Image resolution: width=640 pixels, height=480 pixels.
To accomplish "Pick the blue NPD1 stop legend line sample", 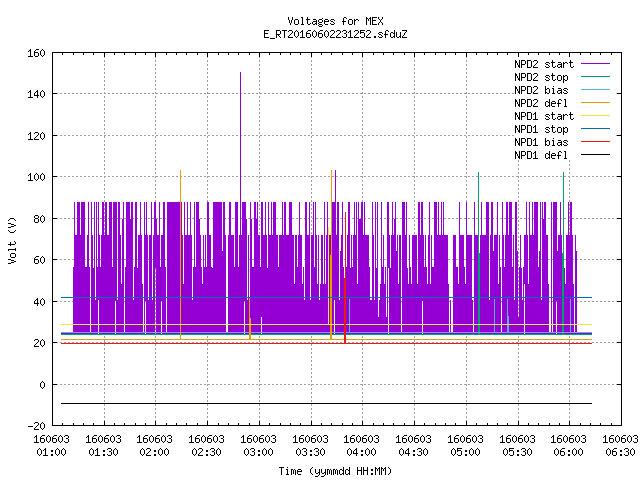I will 596,129.
